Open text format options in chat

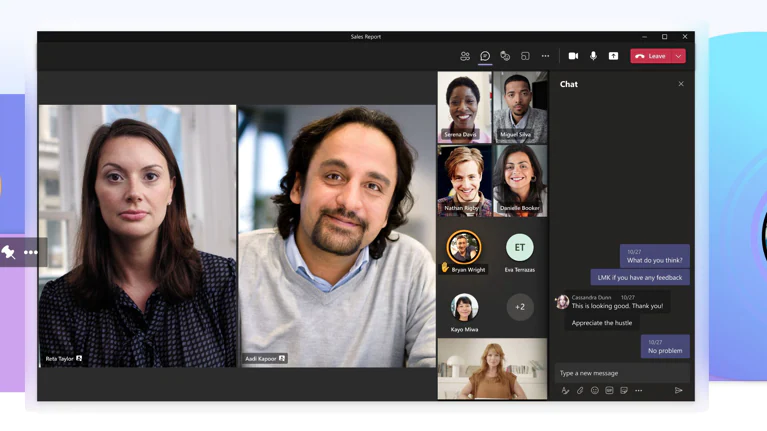pyautogui.click(x=565, y=391)
